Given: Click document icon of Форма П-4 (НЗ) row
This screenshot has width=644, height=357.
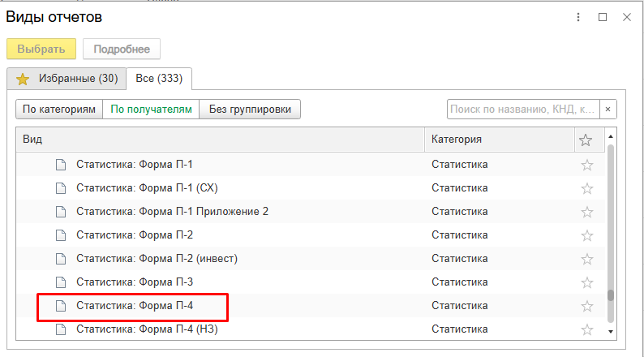Looking at the screenshot, I should (61, 329).
